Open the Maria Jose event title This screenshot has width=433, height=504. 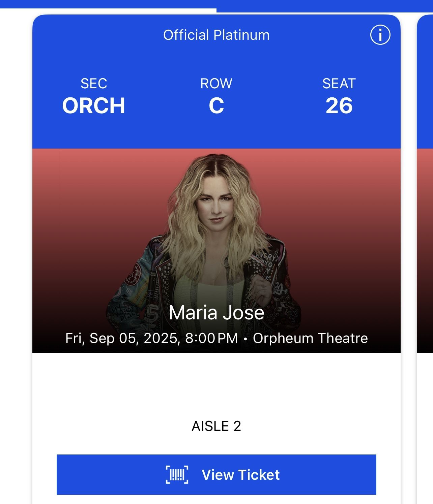pos(216,313)
